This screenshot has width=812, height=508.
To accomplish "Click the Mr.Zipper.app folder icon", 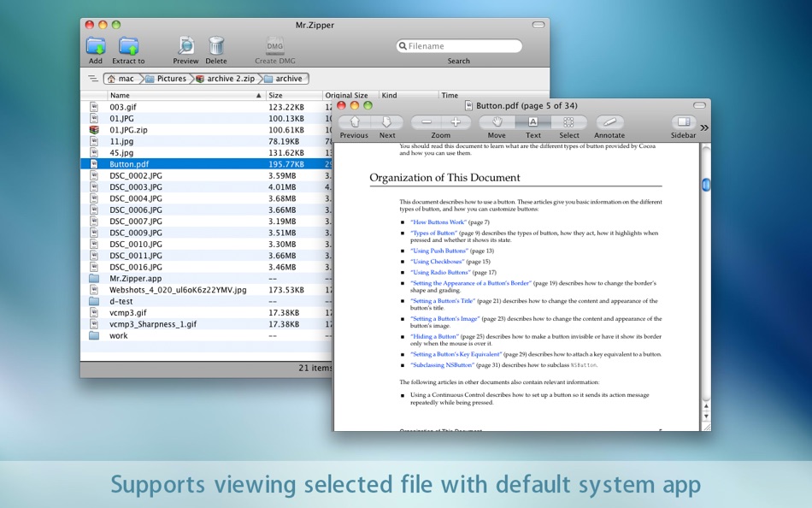I will click(x=94, y=278).
